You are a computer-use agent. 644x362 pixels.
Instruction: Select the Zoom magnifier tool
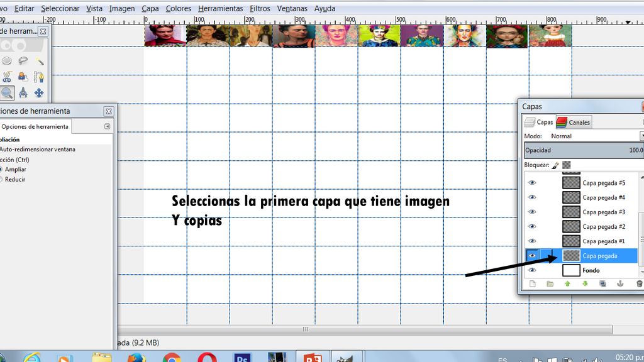pyautogui.click(x=7, y=93)
